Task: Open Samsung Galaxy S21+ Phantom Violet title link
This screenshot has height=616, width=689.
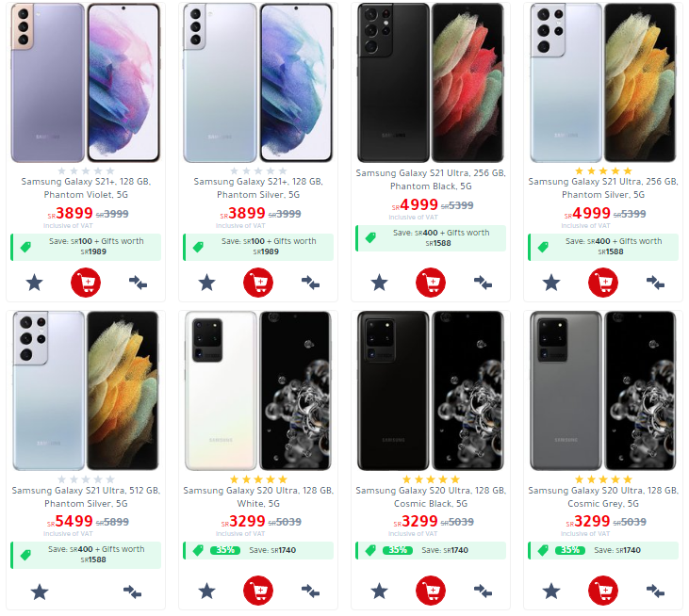Action: pos(86,188)
